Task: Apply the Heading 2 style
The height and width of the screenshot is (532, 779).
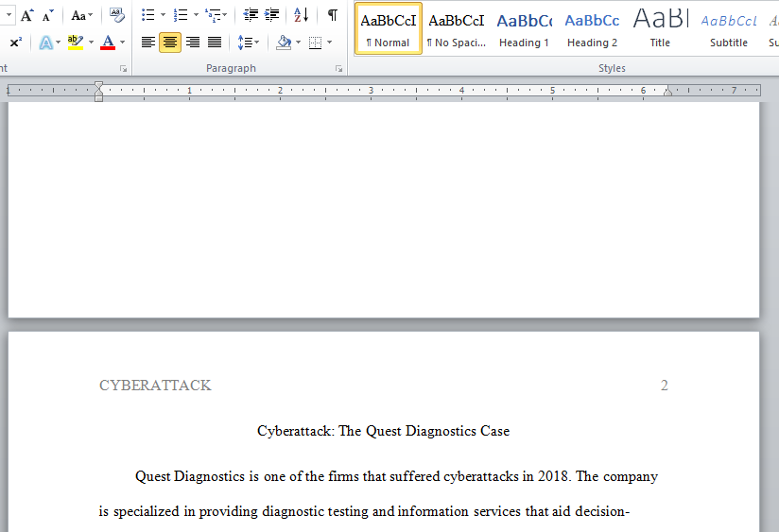Action: [592, 28]
